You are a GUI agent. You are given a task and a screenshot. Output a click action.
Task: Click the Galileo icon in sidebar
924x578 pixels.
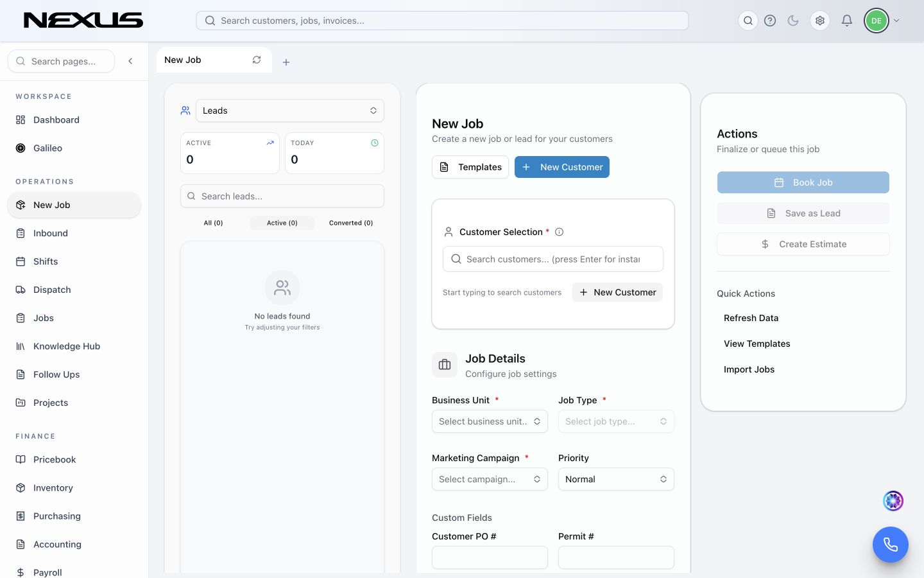click(x=21, y=148)
